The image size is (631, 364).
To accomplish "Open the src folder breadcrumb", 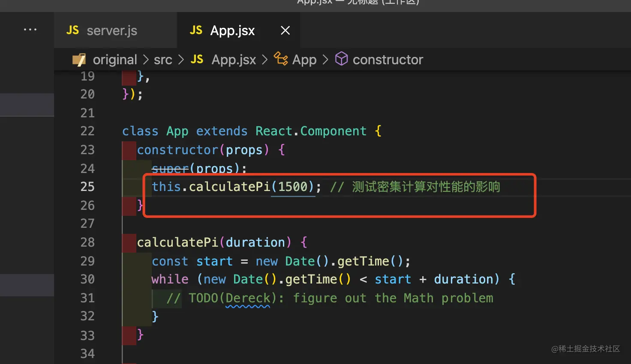I will [x=163, y=60].
